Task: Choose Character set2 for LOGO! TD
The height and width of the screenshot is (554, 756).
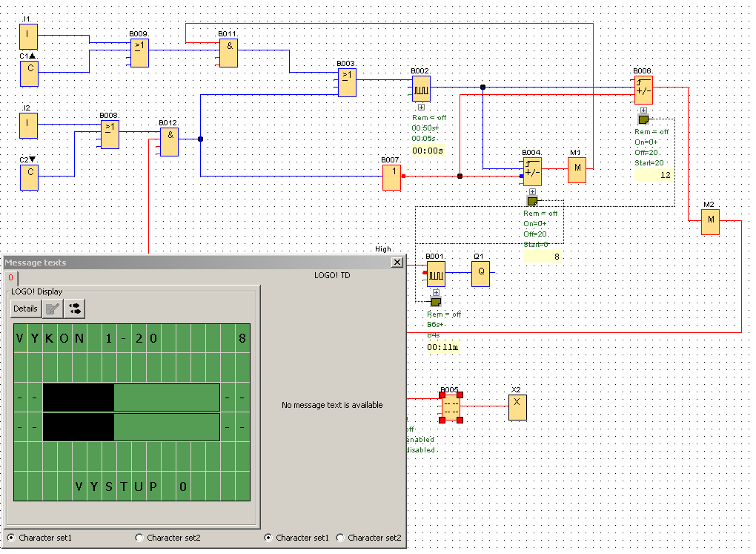Action: [341, 538]
